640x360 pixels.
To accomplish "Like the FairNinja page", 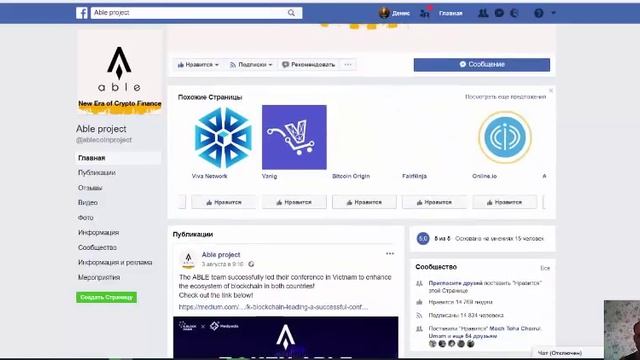I will (x=434, y=202).
